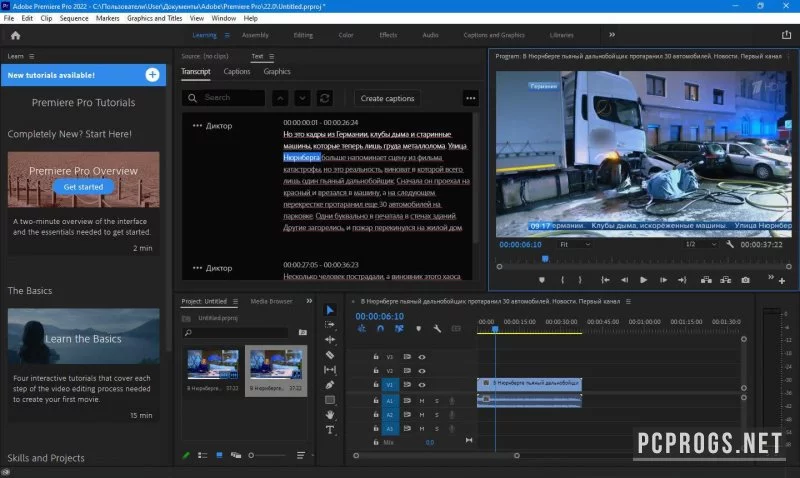Viewport: 800px width, 478px height.
Task: Switch project panel to list view
Action: click(x=203, y=455)
